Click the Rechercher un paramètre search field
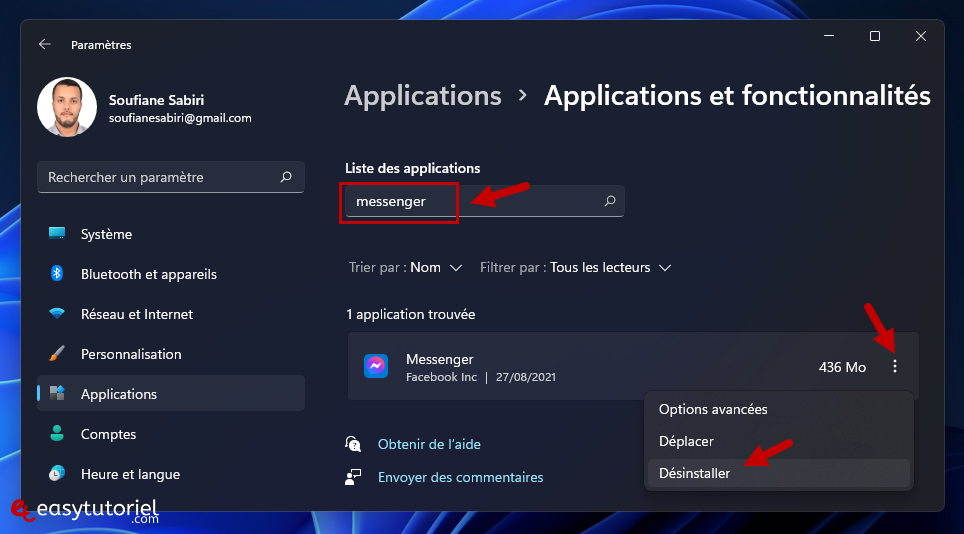The image size is (964, 534). coord(171,177)
